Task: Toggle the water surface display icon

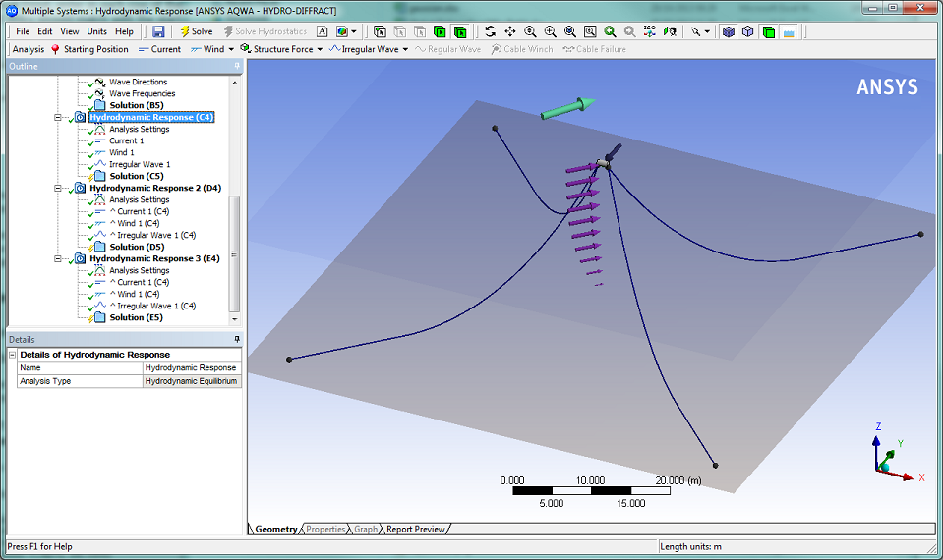Action: tap(789, 31)
